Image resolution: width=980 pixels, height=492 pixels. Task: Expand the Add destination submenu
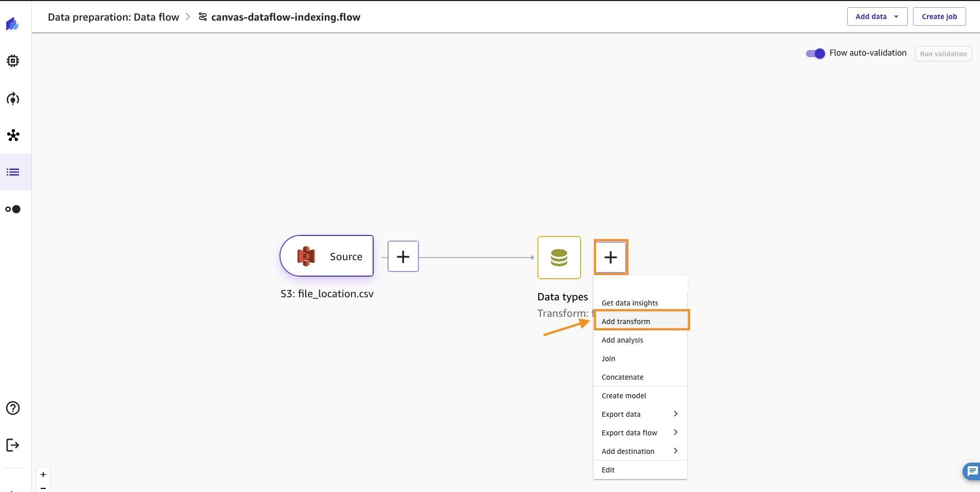pos(640,451)
